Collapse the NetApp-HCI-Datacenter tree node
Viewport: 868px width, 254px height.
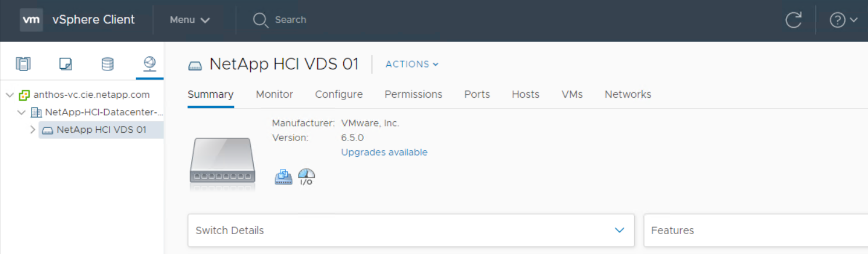tap(22, 112)
